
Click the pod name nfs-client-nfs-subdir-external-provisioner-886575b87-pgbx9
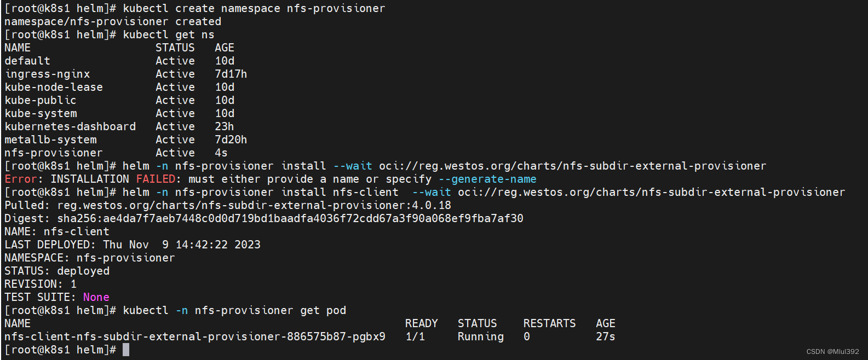194,336
